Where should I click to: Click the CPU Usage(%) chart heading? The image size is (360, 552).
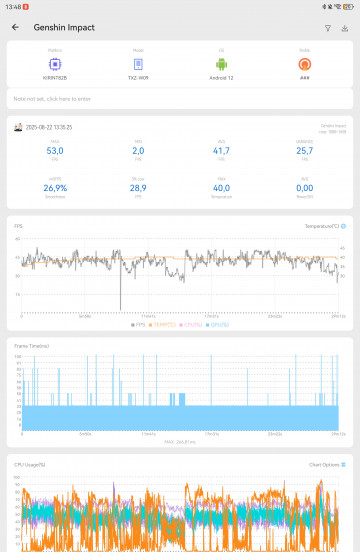pos(30,465)
